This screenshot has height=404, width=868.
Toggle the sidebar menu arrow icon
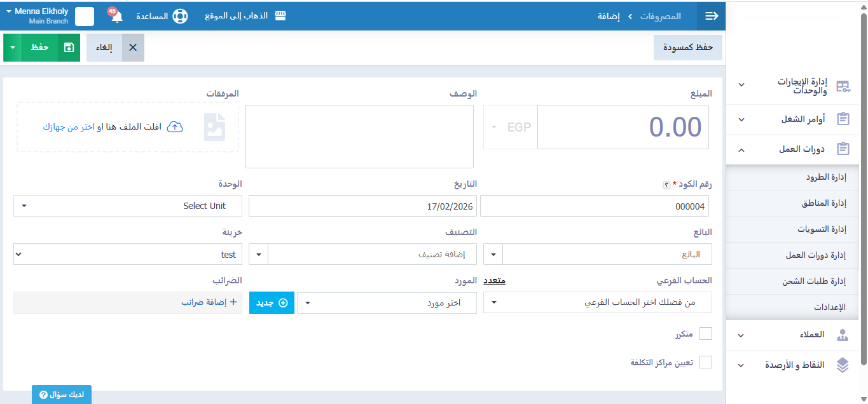pyautogui.click(x=712, y=16)
